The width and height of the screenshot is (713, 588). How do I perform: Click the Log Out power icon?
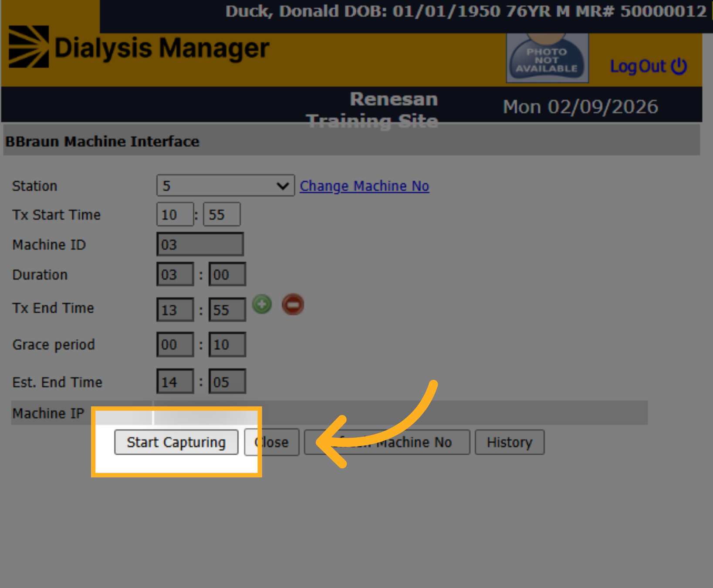679,66
